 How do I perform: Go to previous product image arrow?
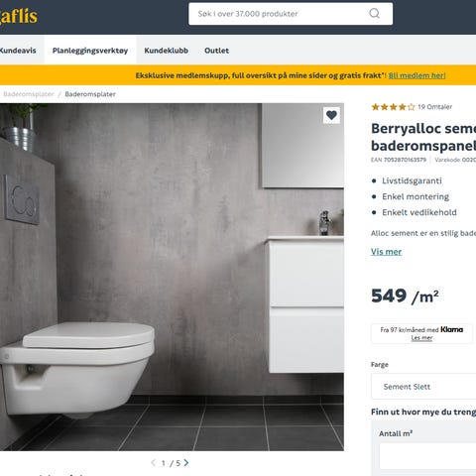click(153, 463)
